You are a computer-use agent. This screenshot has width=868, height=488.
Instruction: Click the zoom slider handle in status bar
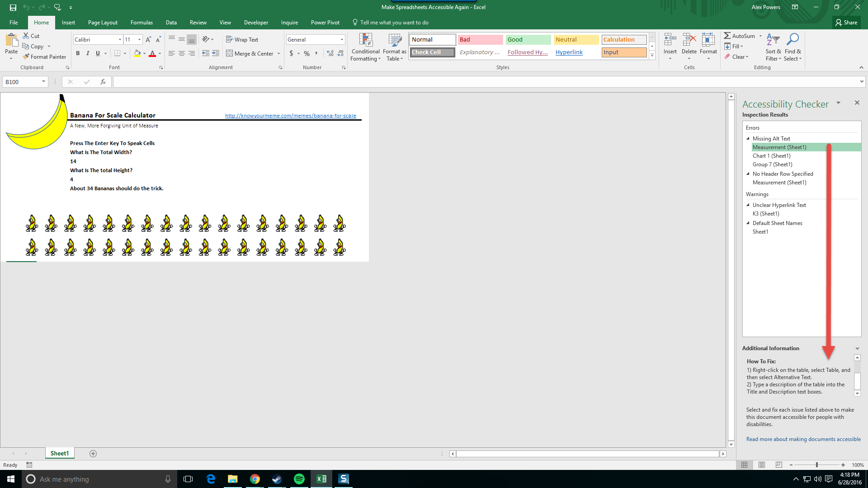pyautogui.click(x=816, y=465)
